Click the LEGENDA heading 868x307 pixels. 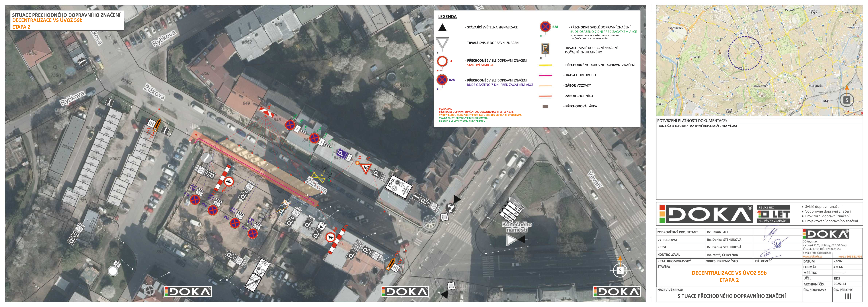447,17
